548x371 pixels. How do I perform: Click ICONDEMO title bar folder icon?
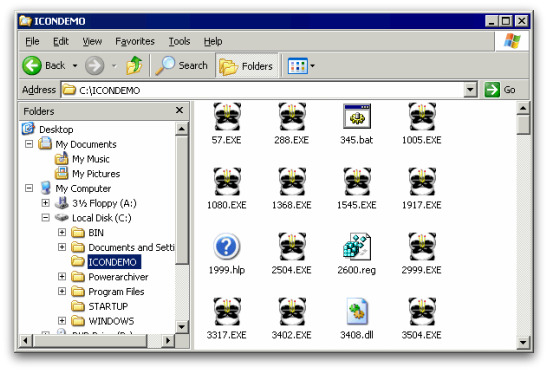click(x=25, y=21)
